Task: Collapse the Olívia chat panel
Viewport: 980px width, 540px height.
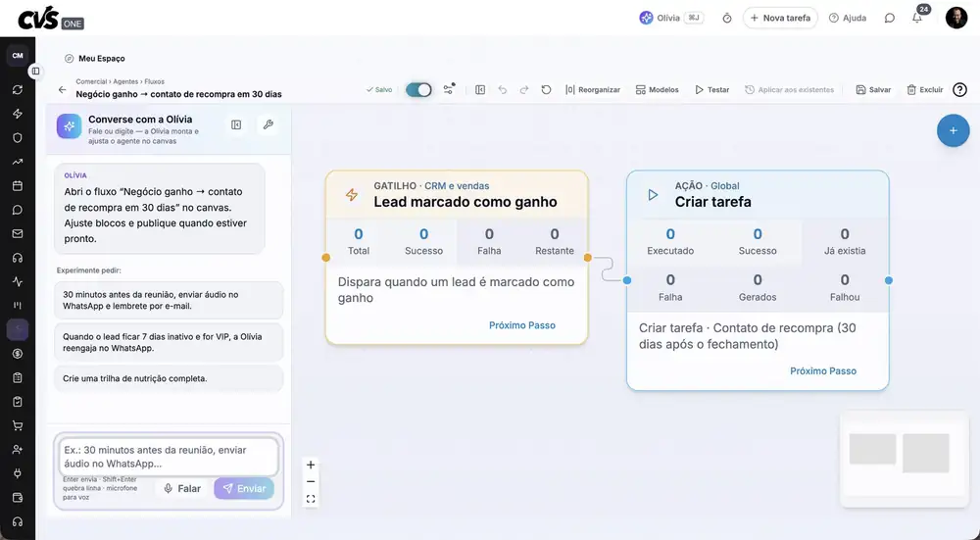Action: (x=236, y=125)
